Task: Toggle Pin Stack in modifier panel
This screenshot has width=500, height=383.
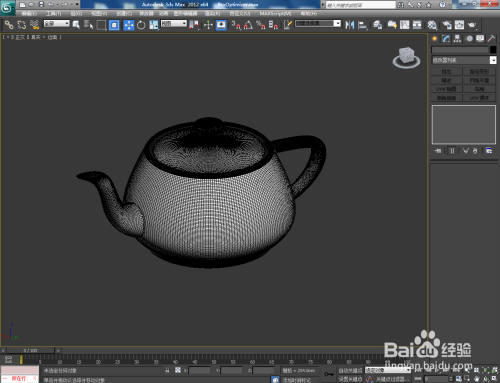Action: [438, 151]
